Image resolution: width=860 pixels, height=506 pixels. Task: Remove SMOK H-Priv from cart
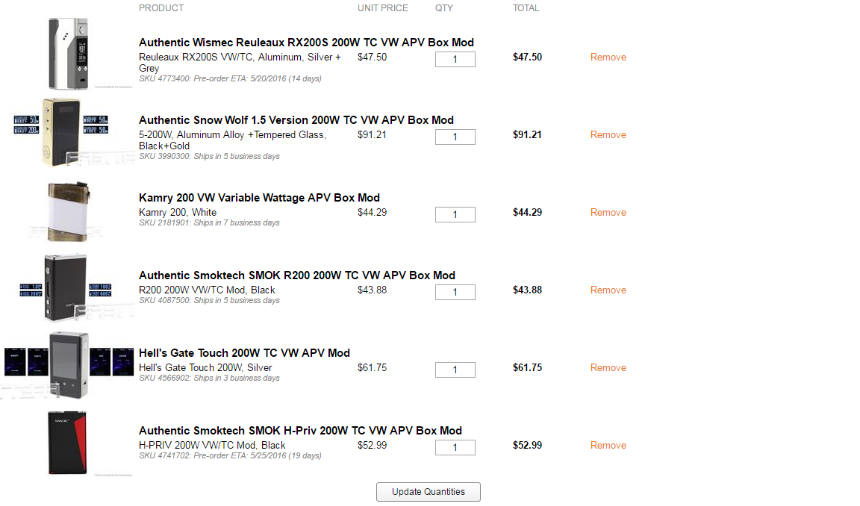click(x=608, y=445)
